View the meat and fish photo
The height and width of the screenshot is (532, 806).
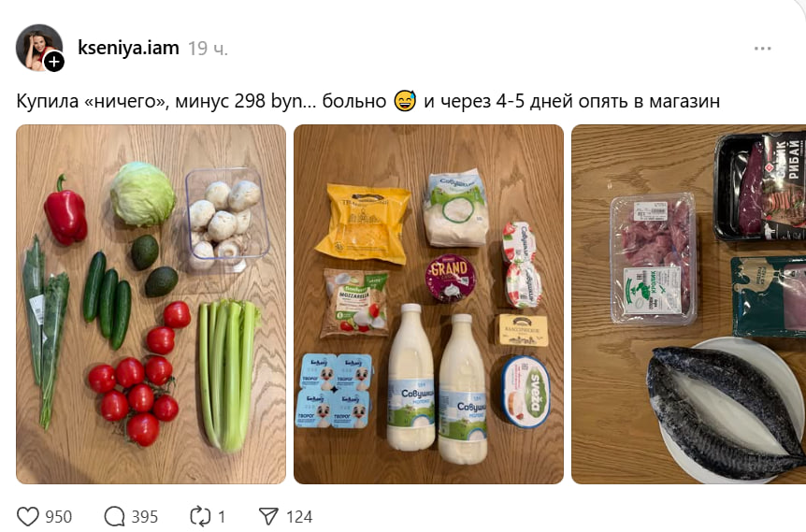[689, 304]
